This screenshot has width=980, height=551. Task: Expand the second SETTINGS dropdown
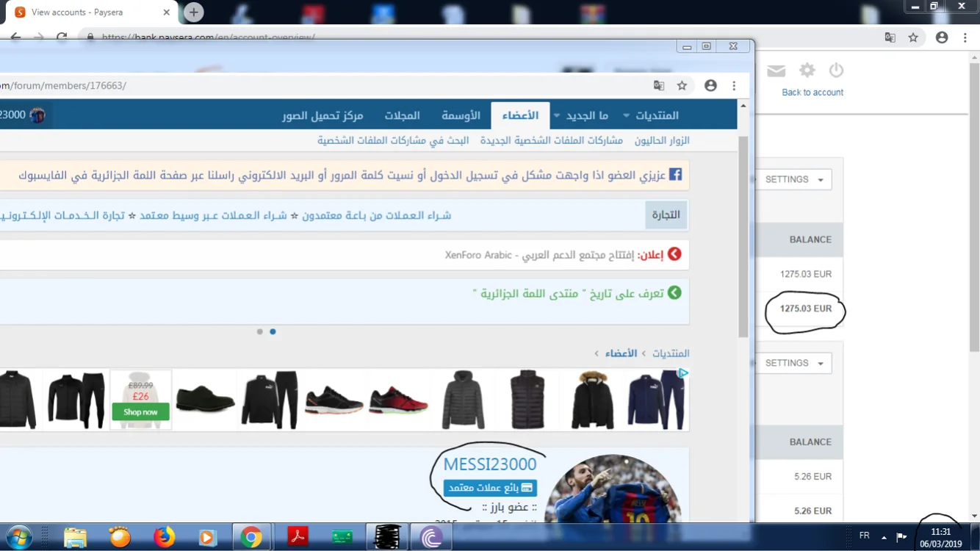pyautogui.click(x=794, y=363)
